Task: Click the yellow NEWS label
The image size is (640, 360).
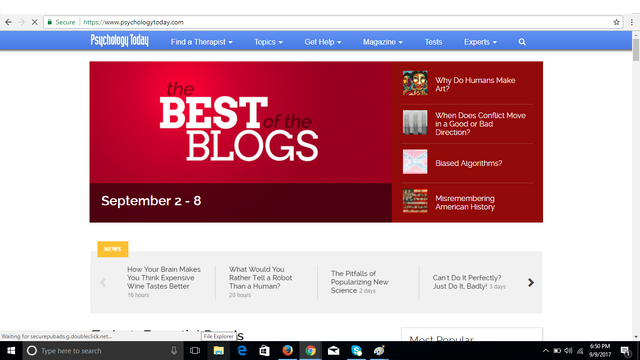Action: click(x=113, y=249)
